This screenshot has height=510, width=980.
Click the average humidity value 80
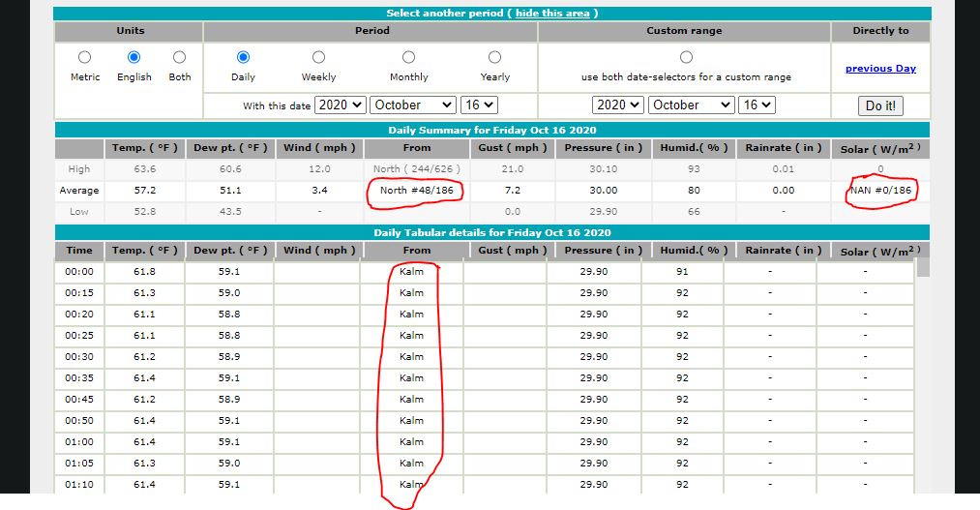[694, 190]
